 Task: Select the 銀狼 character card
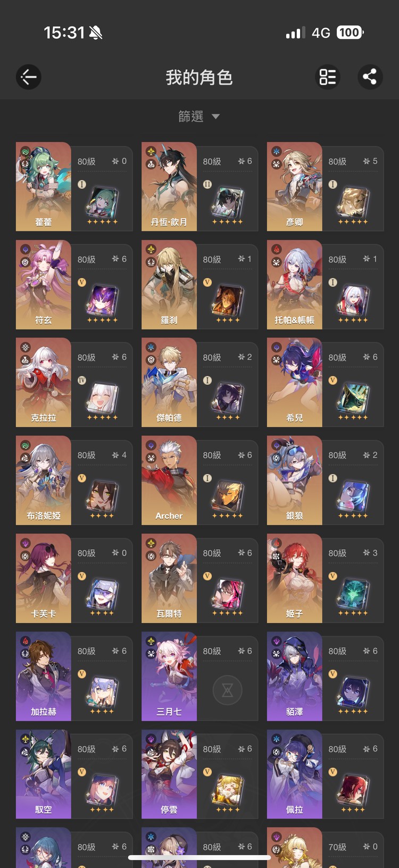click(325, 480)
